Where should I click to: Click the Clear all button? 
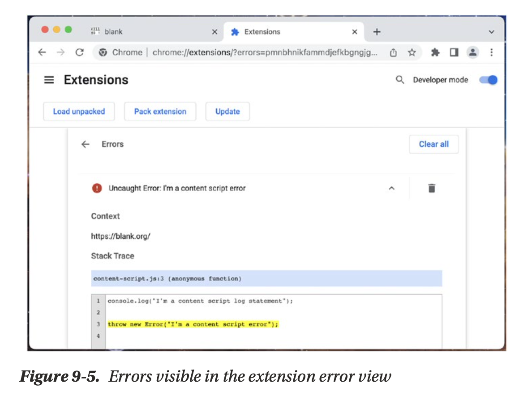pos(433,144)
